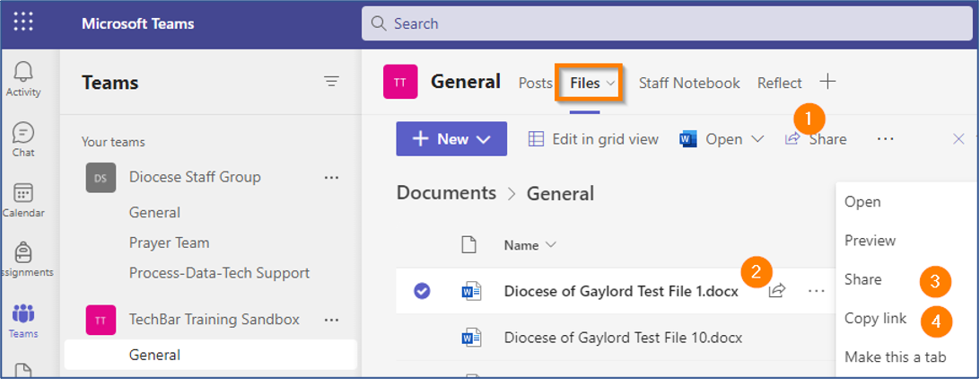Deselect checkmark for Test File 1.docx
Screen dimensions: 980x379
coord(423,291)
